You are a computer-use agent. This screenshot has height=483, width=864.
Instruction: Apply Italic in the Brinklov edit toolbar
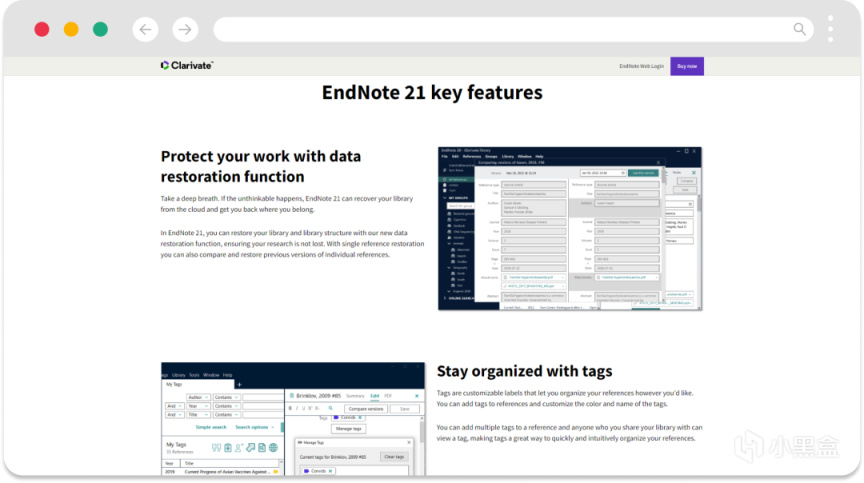[x=297, y=409]
